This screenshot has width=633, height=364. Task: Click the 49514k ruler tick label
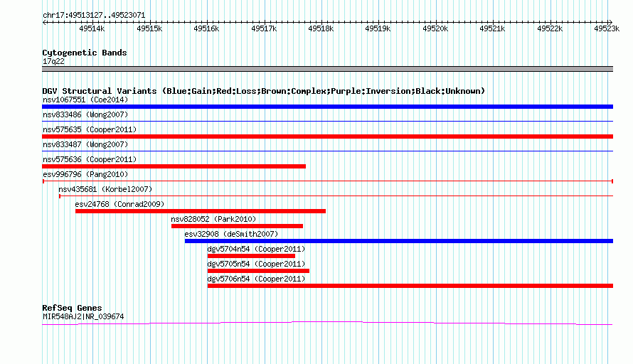click(92, 28)
